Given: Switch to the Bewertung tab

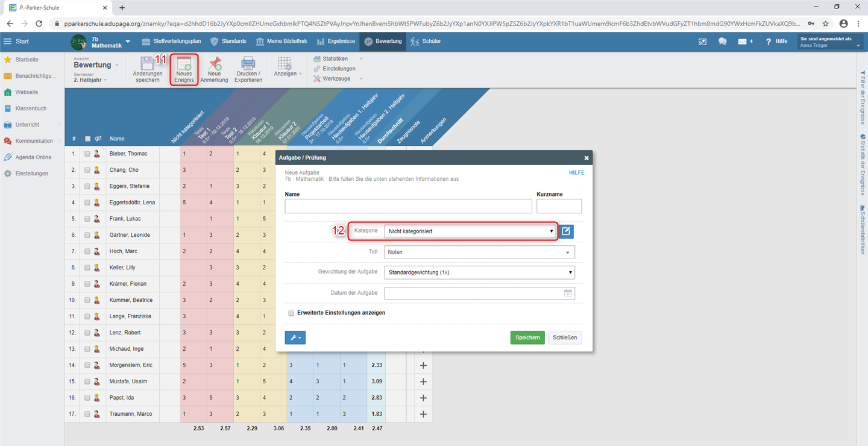Looking at the screenshot, I should coord(383,42).
